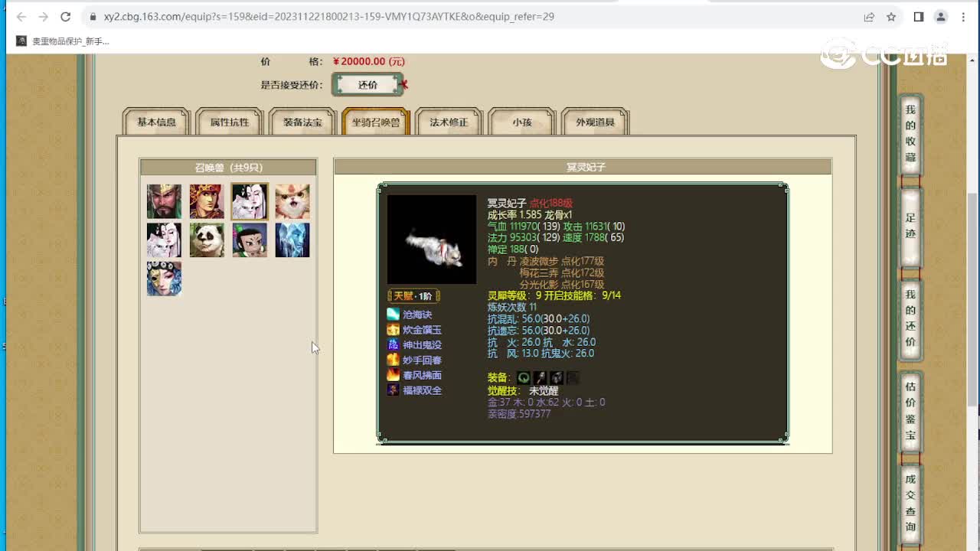
Task: Open the 外观道具 tab
Action: pos(596,122)
